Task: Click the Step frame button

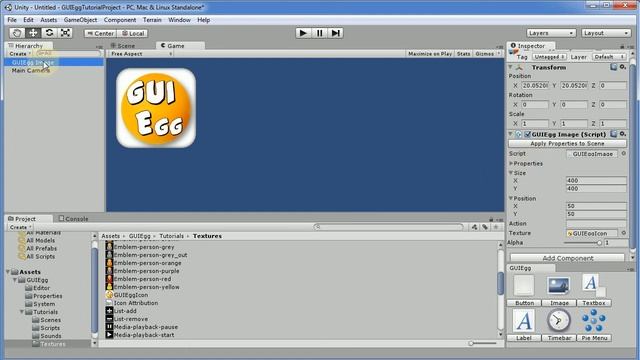Action: pos(335,33)
